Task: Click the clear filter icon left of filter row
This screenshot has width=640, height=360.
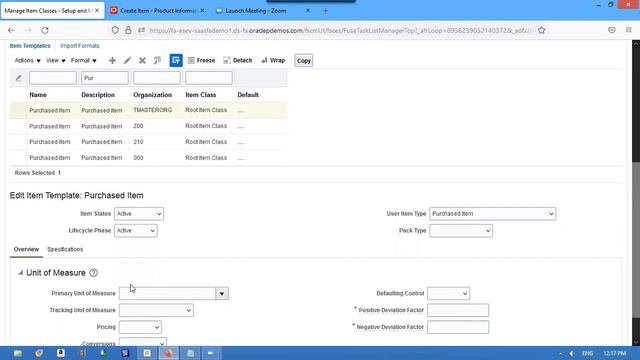Action: pyautogui.click(x=18, y=78)
